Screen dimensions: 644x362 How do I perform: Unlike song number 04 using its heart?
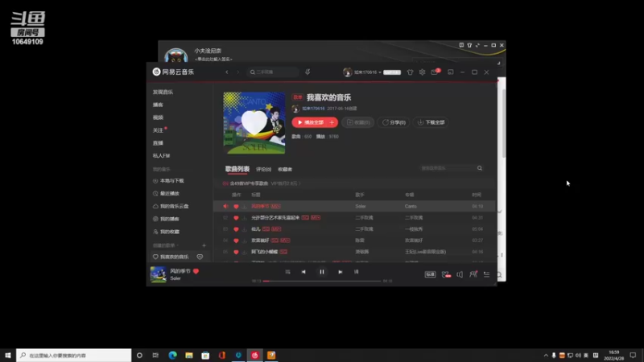coord(236,241)
